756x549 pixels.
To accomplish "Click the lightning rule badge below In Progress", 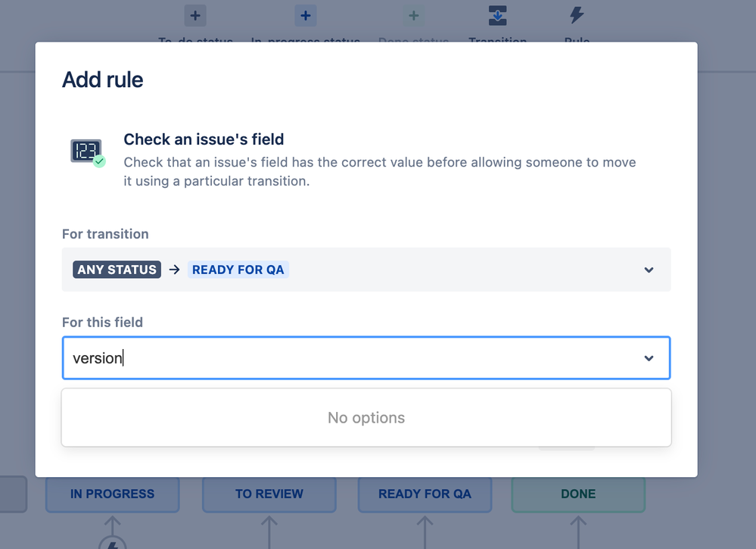I will (112, 544).
